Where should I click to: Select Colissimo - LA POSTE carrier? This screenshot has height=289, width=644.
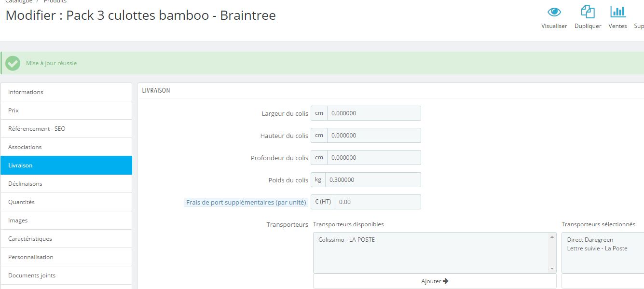pyautogui.click(x=347, y=240)
